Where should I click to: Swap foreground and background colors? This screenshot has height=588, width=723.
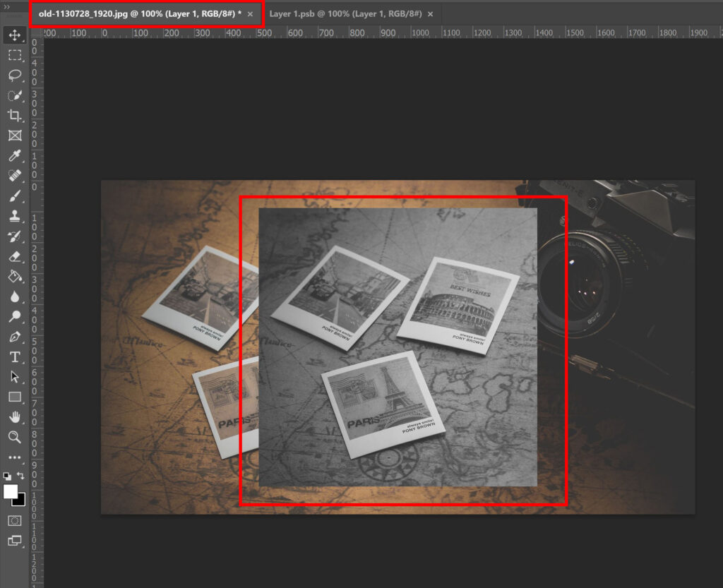point(20,475)
